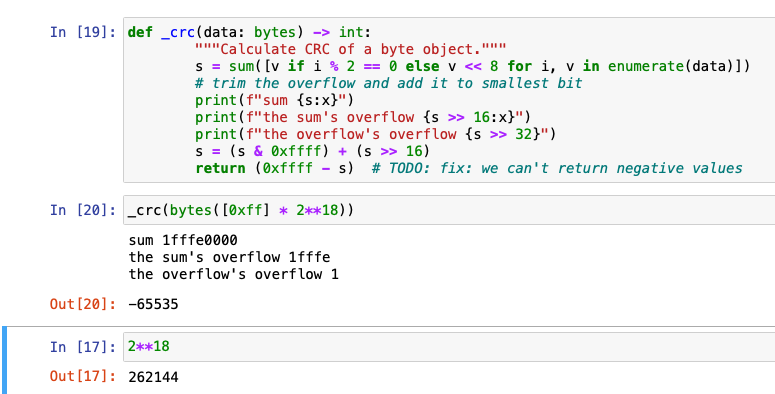Click the docstring 'Calculate CRC of a byte object.'

tap(350, 49)
